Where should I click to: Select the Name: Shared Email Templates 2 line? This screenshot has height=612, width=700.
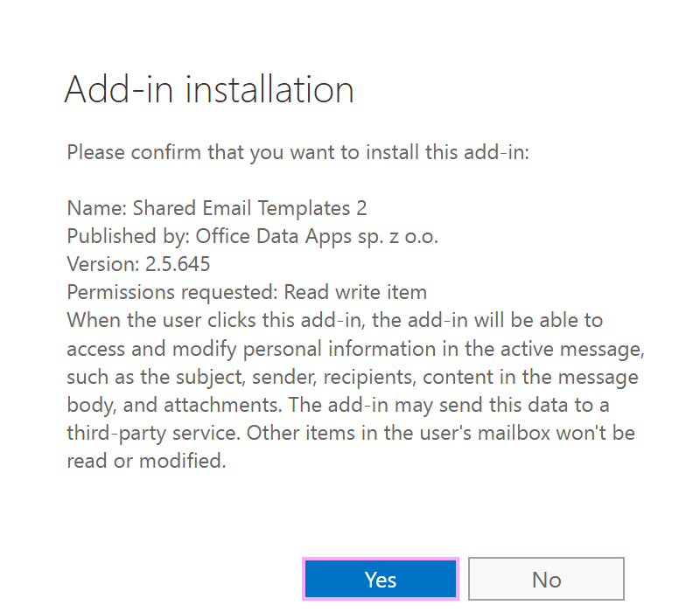[217, 208]
